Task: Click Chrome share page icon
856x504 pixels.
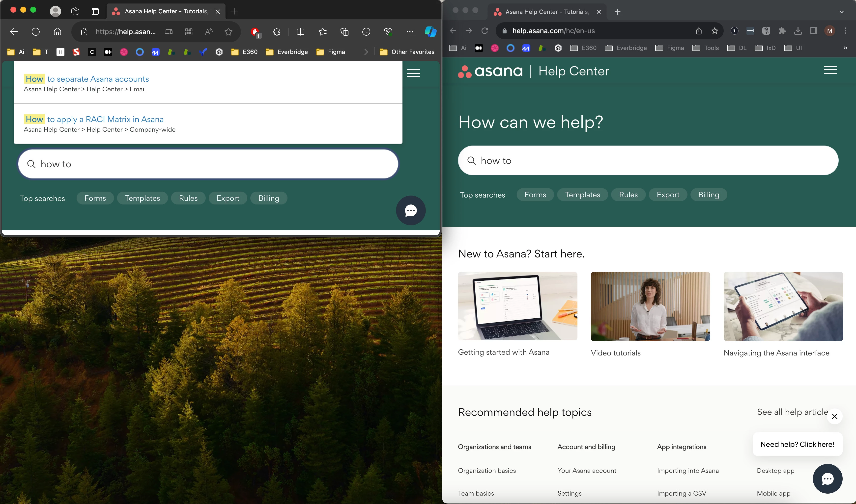Action: 699,31
